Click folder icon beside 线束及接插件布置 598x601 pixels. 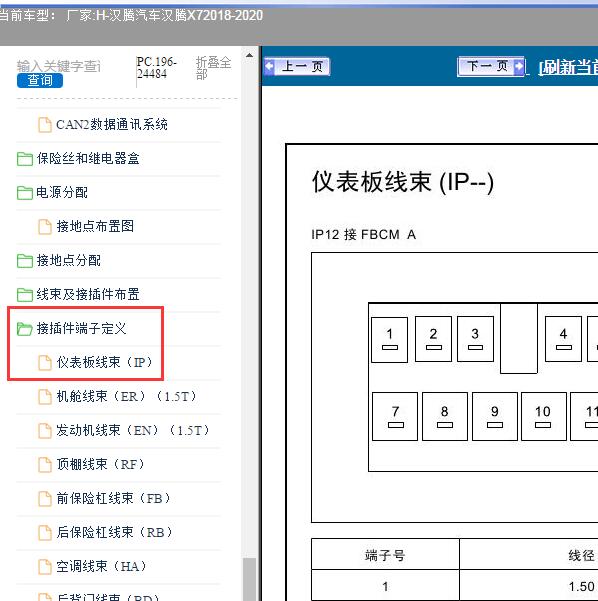point(25,295)
